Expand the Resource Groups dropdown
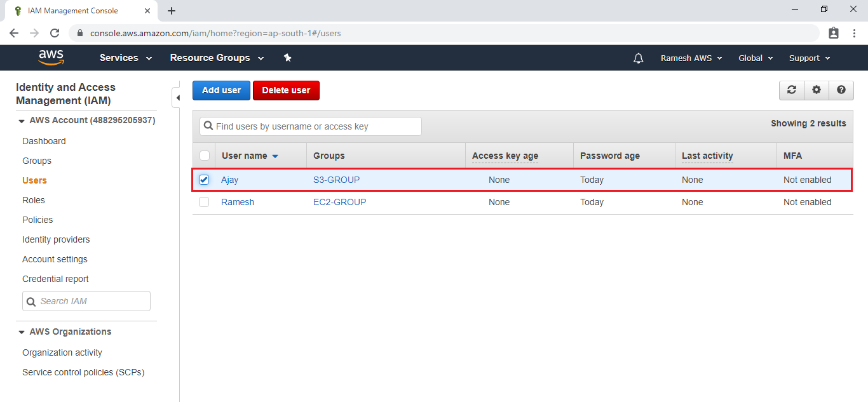Screen dimensions: 868x402 pyautogui.click(x=217, y=58)
